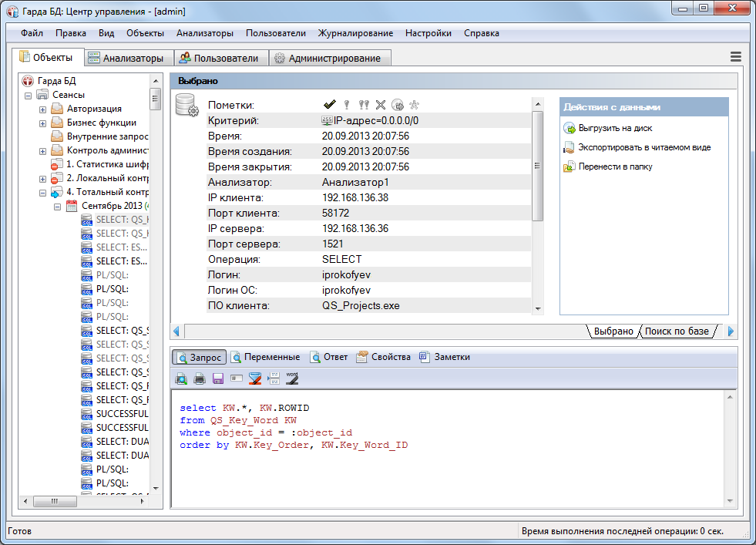Click the purple save diskette icon
The height and width of the screenshot is (545, 756).
pyautogui.click(x=218, y=378)
